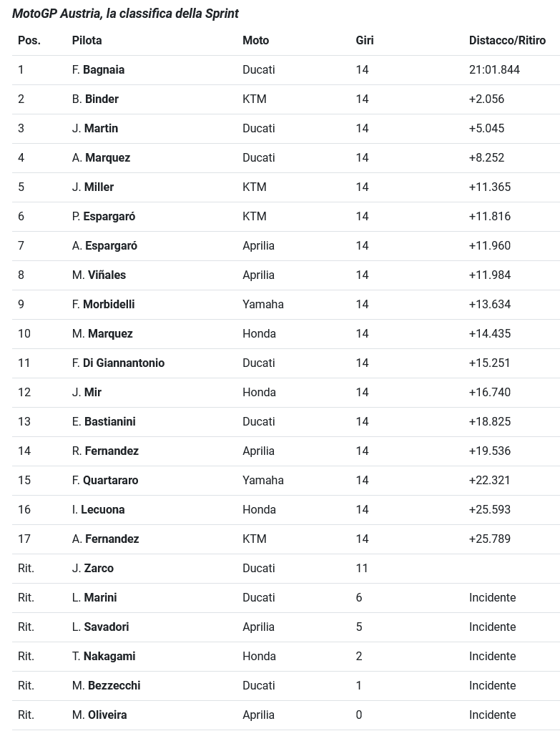Click the +25.593 gap for Lecuona

point(490,510)
